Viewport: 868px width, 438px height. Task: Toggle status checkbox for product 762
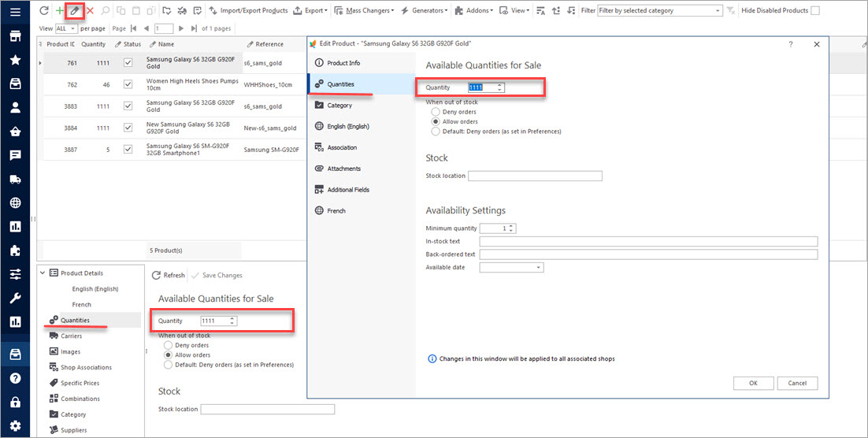pos(128,84)
